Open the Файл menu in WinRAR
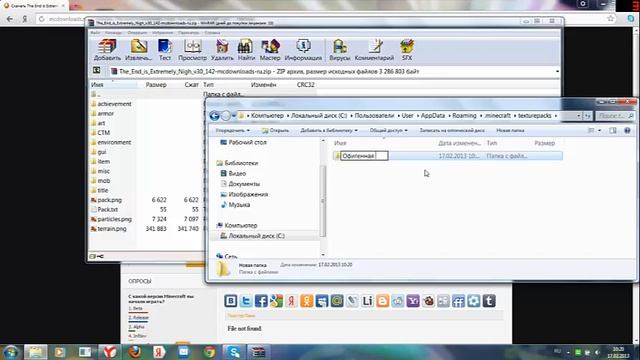The height and width of the screenshot is (360, 640). tap(95, 33)
